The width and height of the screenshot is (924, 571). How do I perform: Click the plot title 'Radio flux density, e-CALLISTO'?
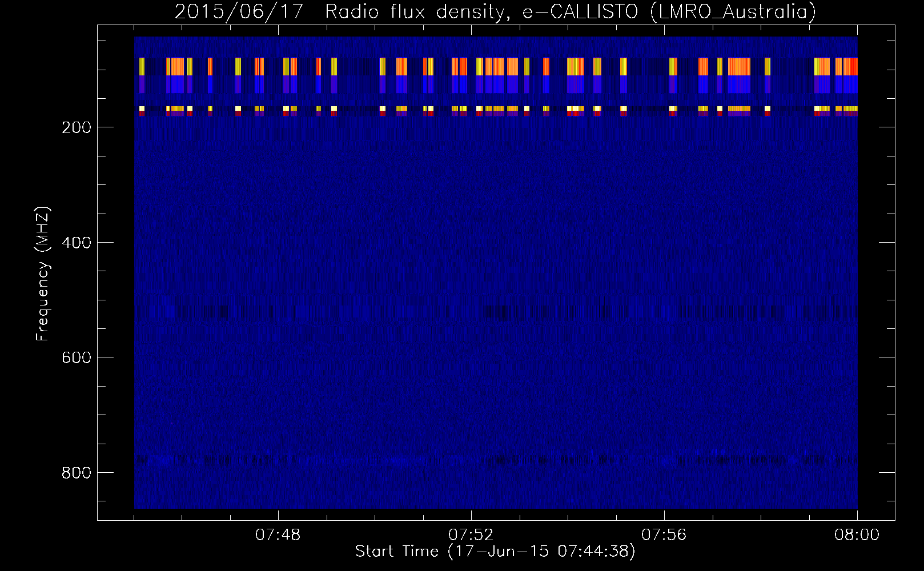481,12
